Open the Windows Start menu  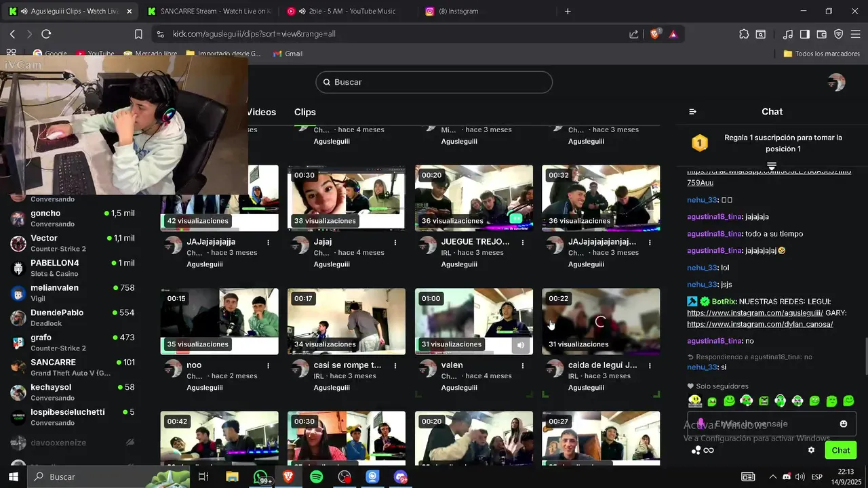(13, 477)
